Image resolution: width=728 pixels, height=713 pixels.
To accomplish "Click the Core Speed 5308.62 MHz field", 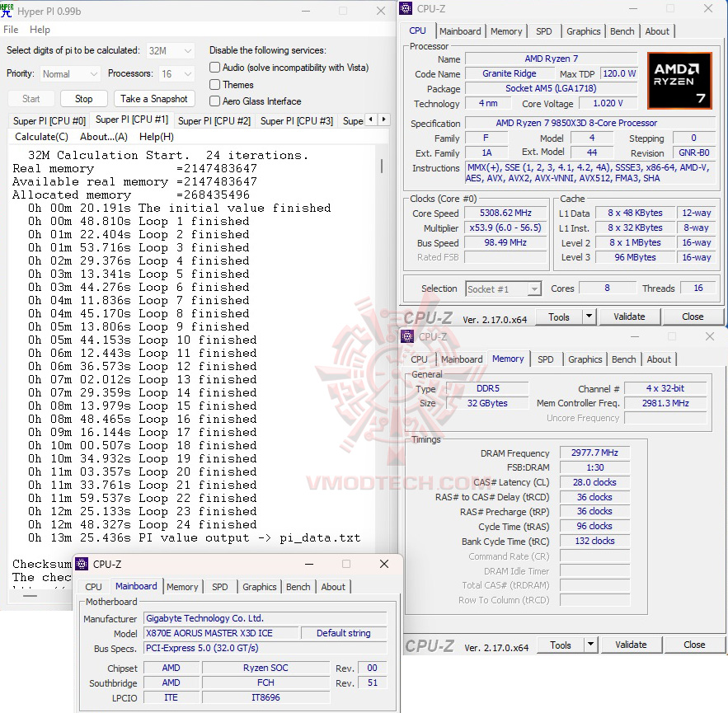I will (x=505, y=213).
